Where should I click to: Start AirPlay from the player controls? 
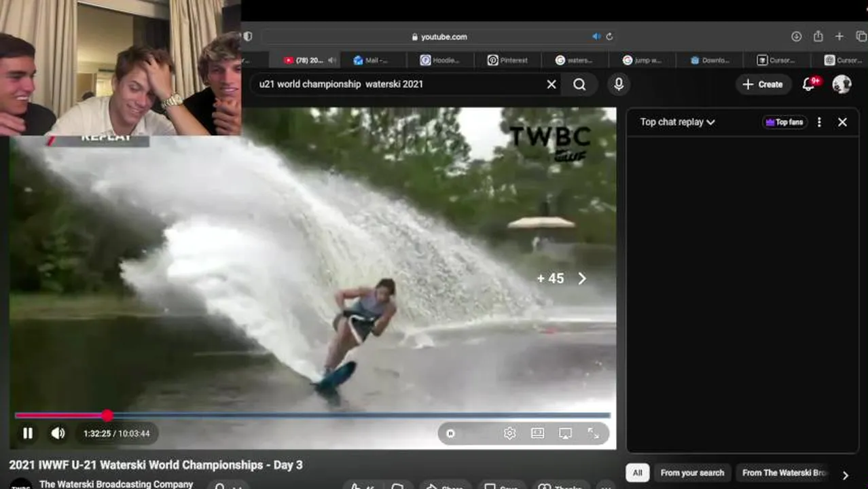click(565, 433)
